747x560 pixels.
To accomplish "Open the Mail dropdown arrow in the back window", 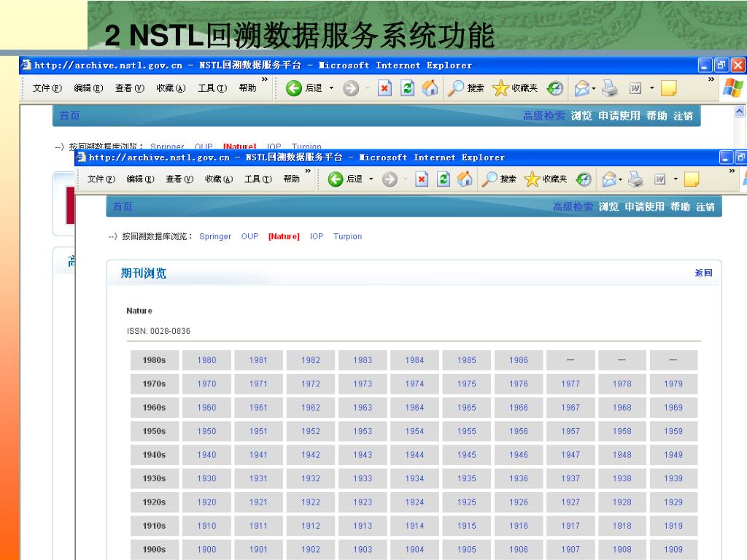I will tap(594, 88).
